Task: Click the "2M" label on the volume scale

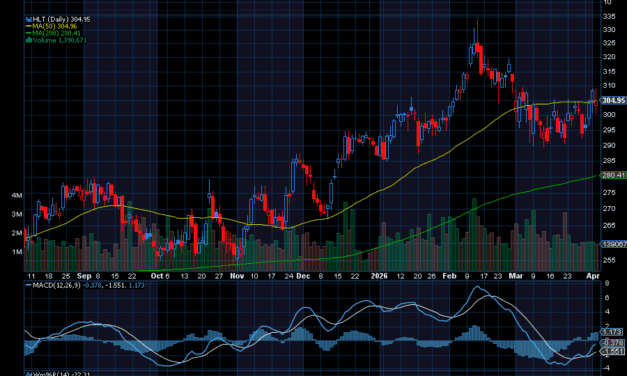Action: pyautogui.click(x=17, y=233)
